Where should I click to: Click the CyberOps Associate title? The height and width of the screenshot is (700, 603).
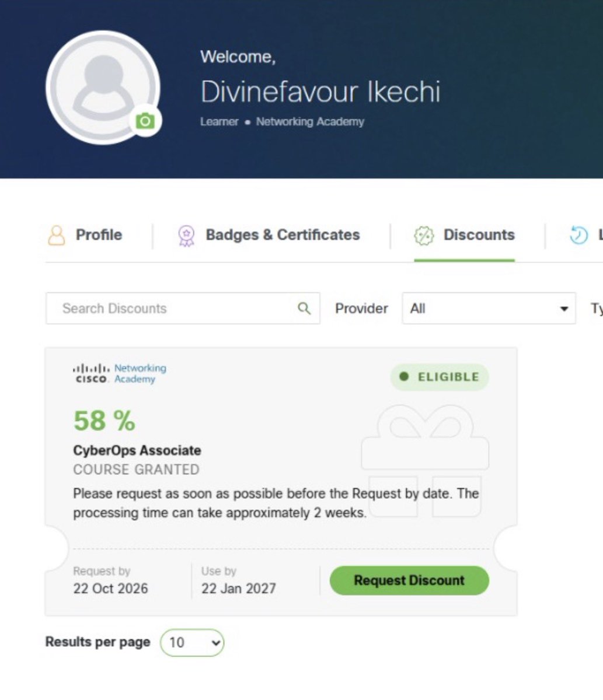click(x=137, y=450)
